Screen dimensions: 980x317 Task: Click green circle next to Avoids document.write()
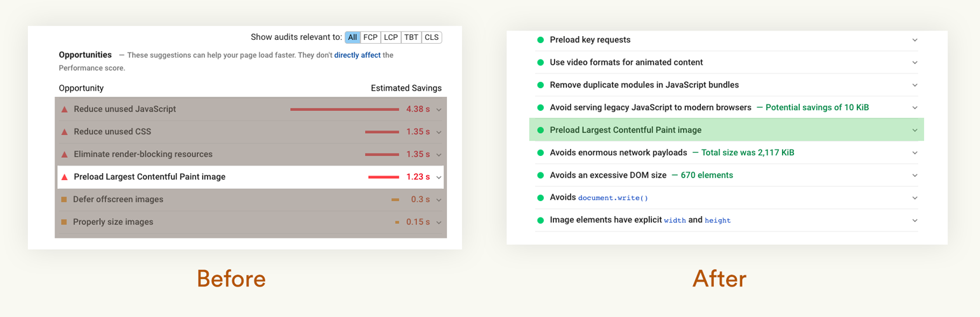click(541, 198)
